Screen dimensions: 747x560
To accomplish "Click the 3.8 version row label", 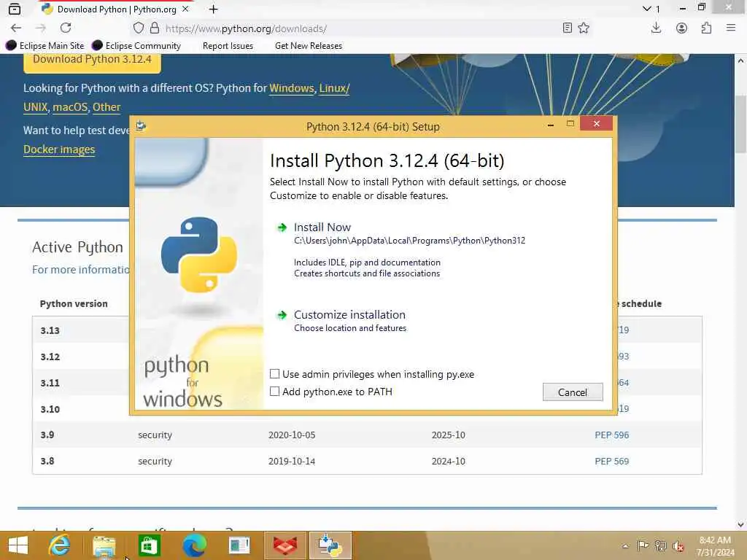I will (x=47, y=461).
